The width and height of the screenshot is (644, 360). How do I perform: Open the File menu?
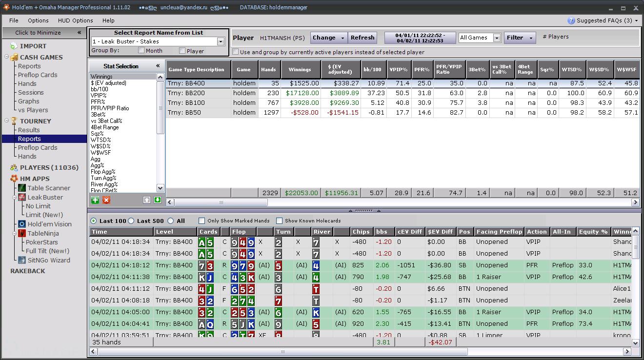[x=14, y=20]
